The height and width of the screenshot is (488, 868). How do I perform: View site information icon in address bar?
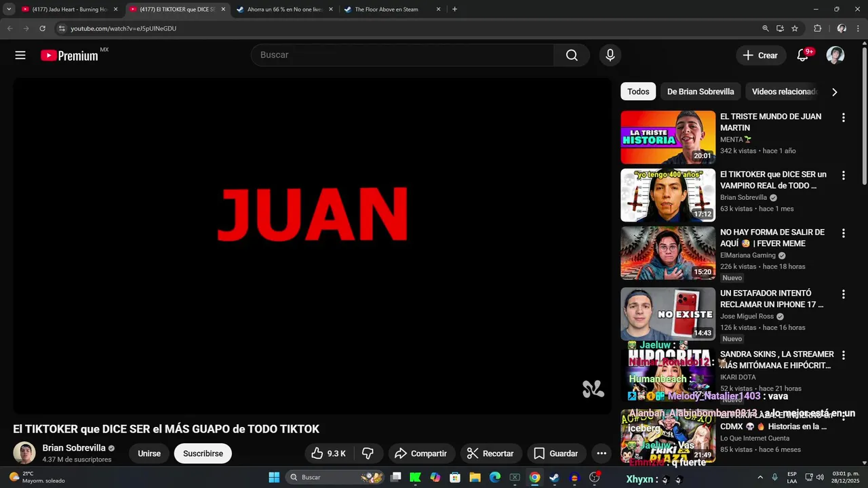pos(62,28)
